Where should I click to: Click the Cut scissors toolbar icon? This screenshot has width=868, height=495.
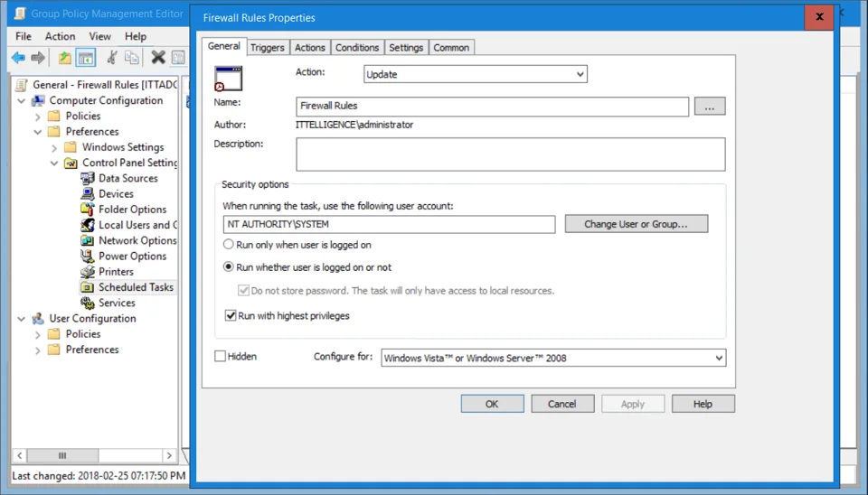[x=112, y=58]
